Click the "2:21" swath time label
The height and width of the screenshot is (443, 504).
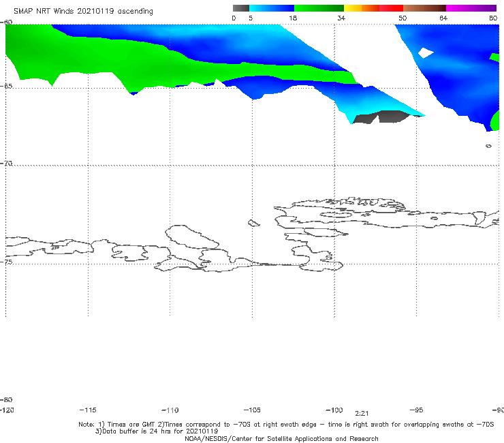coord(362,414)
